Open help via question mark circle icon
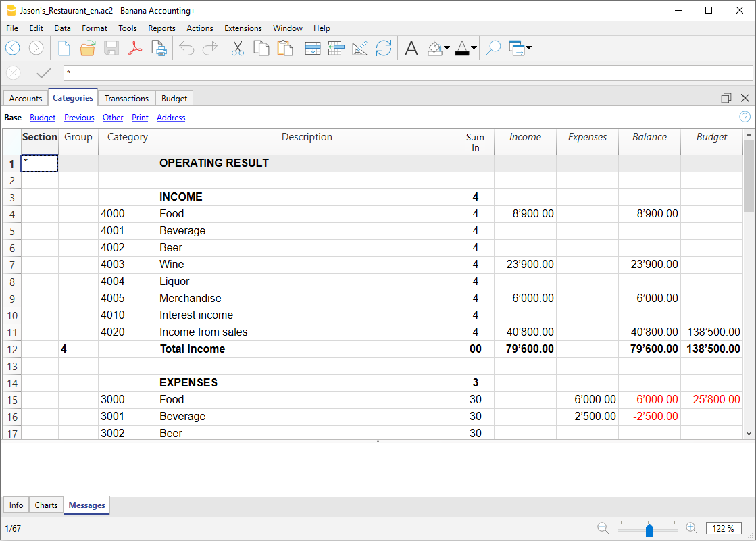Screen dimensions: 756x541 pos(745,117)
